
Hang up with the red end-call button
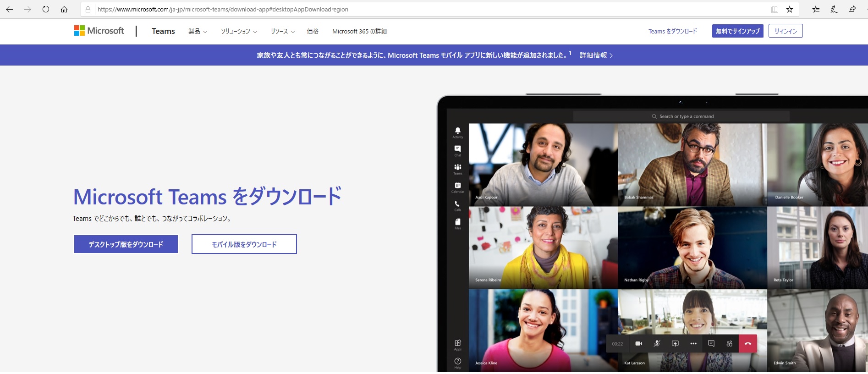[748, 343]
